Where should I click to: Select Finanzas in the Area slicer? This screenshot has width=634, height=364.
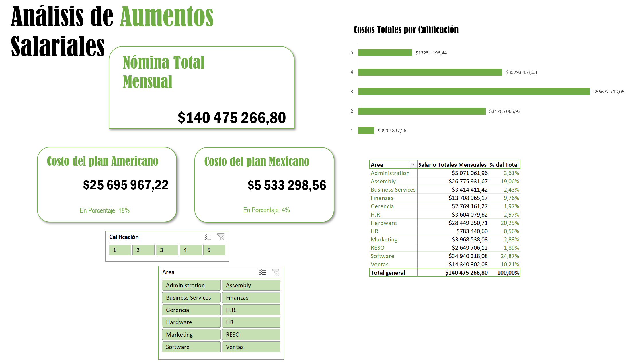point(251,297)
